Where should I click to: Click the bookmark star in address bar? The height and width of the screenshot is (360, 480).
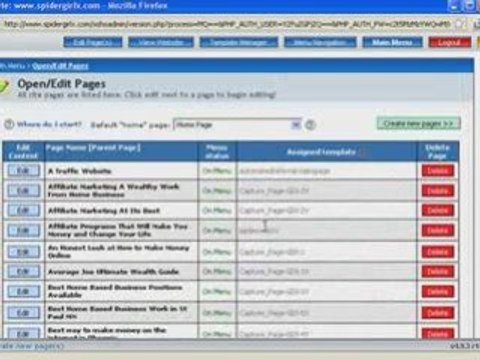(x=460, y=24)
